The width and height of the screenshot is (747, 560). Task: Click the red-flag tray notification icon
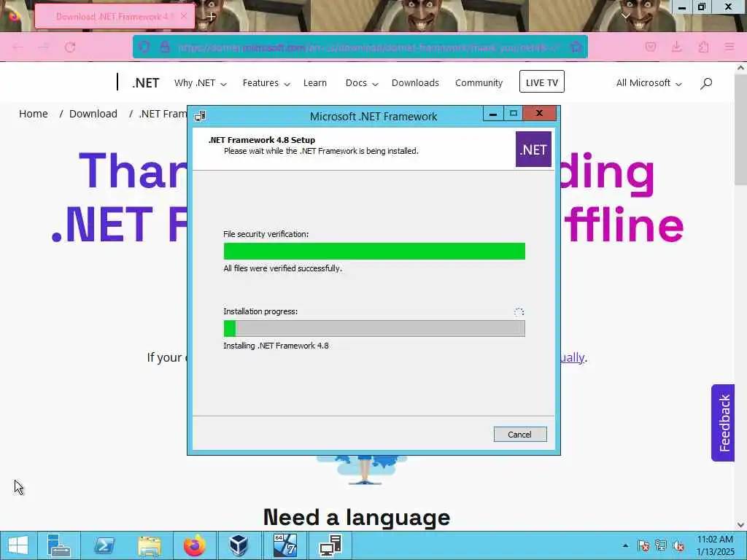click(x=643, y=545)
